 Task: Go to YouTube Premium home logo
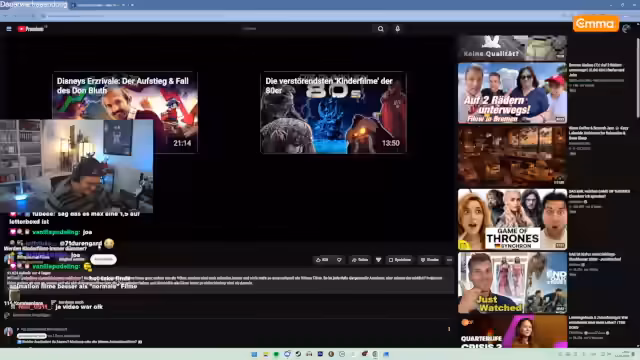click(31, 29)
